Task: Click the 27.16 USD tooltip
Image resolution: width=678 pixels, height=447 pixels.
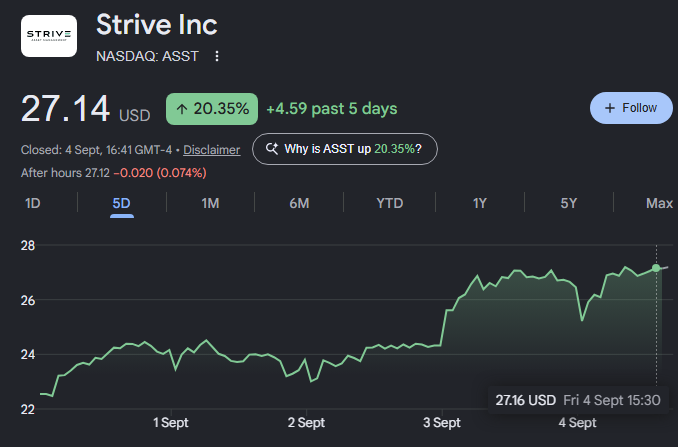Action: coord(578,400)
